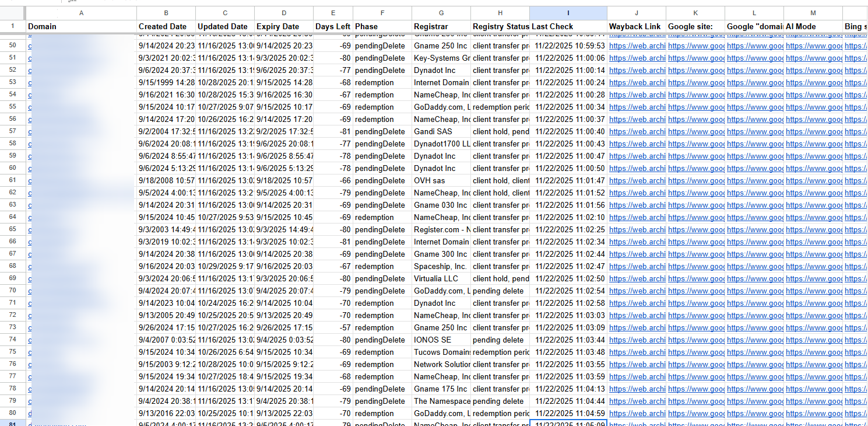868x426 pixels.
Task: Click the '-66' days left cell
Action: [333, 180]
